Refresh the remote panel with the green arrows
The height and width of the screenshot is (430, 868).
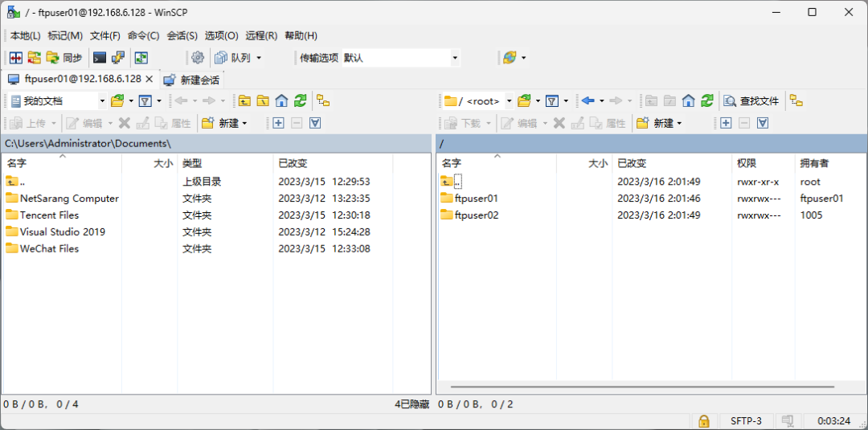click(707, 101)
